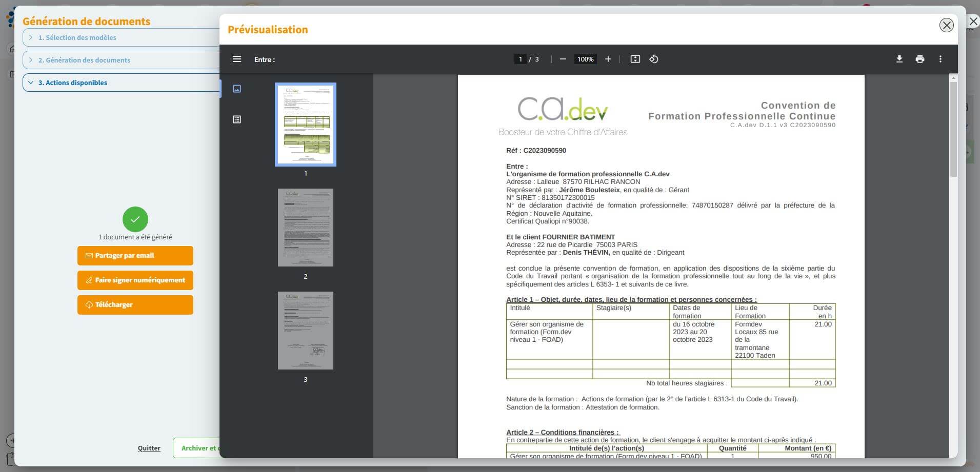
Task: Collapse step 3. Actions disponibles
Action: point(121,83)
